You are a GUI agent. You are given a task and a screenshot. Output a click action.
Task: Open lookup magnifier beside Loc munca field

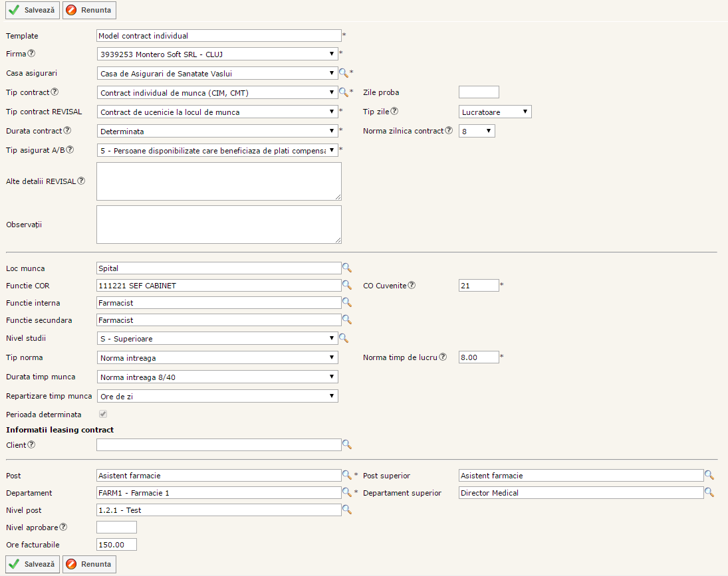click(346, 268)
